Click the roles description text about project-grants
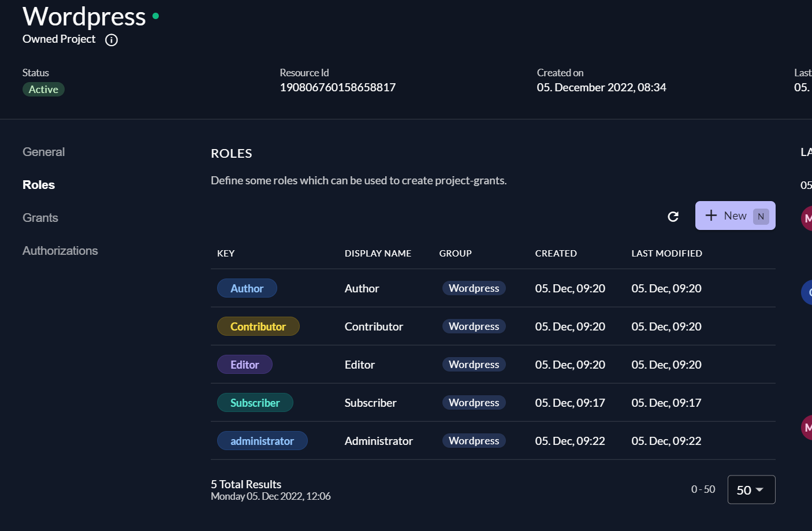Viewport: 812px width, 531px height. 359,180
